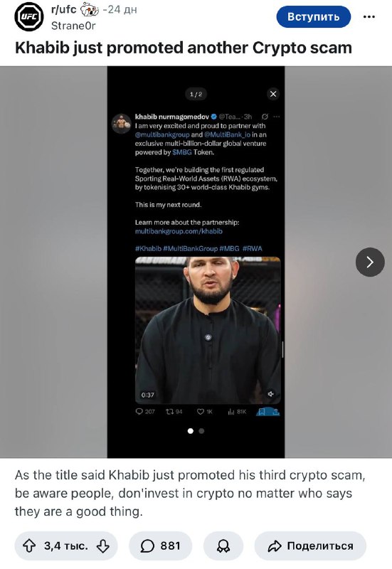Screen dimensions: 392x569
Task: Give an award to this post
Action: tap(223, 546)
